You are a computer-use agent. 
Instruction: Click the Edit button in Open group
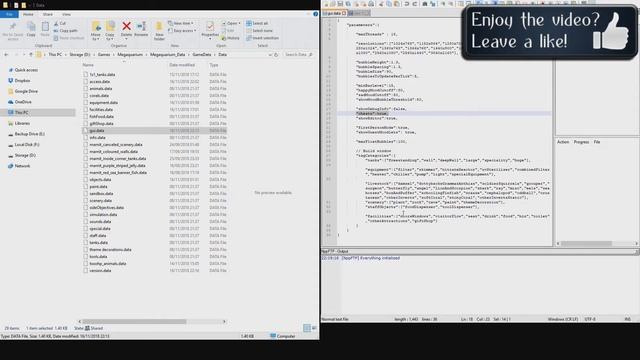[x=228, y=31]
